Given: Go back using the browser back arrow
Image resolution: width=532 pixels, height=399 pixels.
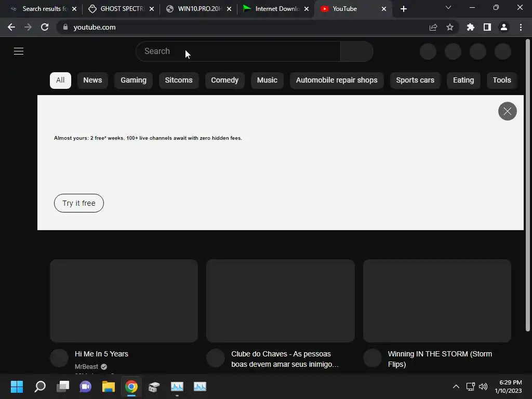Looking at the screenshot, I should coord(11,27).
